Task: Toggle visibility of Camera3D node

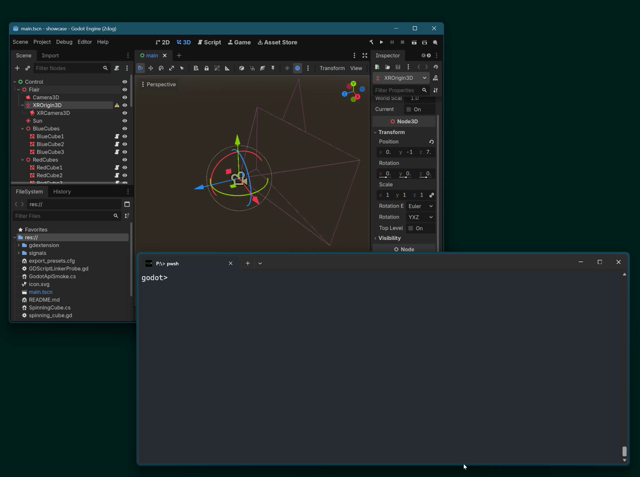Action: tap(124, 98)
